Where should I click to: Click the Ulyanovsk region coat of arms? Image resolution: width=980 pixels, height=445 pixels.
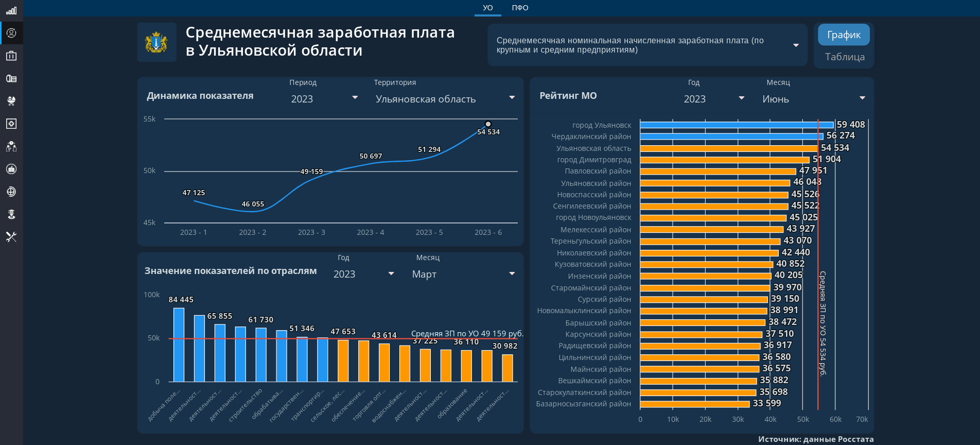pyautogui.click(x=156, y=42)
